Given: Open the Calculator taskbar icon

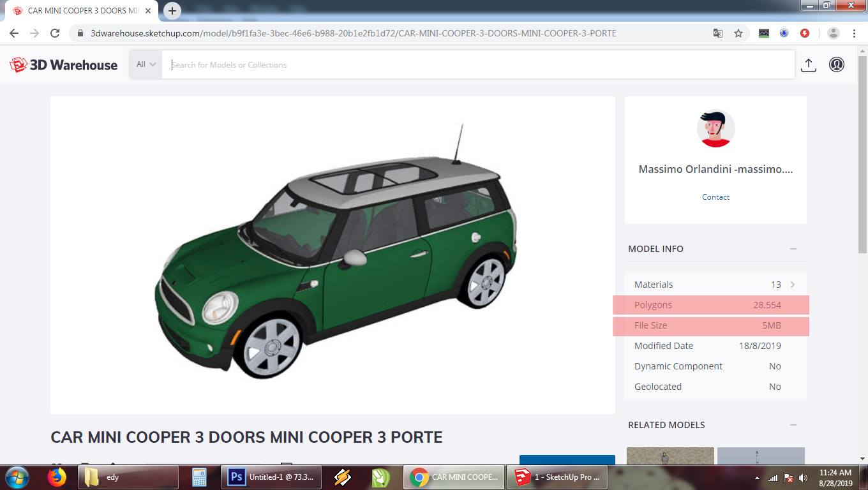Looking at the screenshot, I should (199, 477).
